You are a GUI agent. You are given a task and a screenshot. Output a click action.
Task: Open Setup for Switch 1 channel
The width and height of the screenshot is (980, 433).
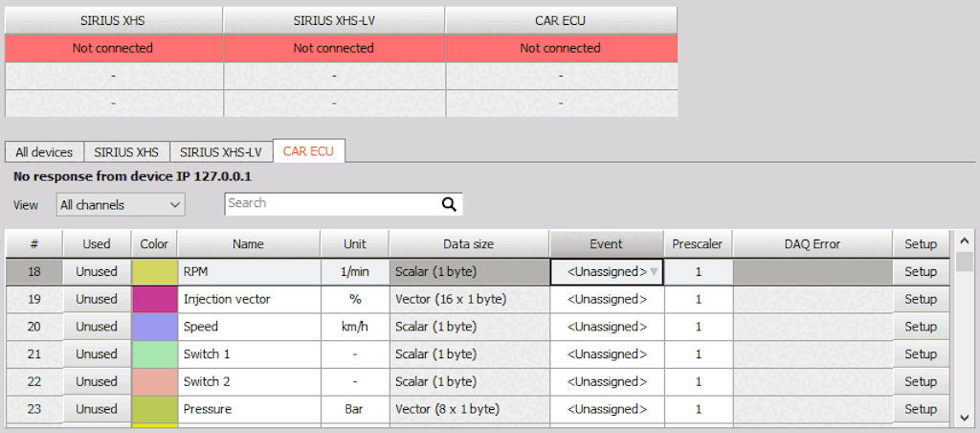coord(921,354)
